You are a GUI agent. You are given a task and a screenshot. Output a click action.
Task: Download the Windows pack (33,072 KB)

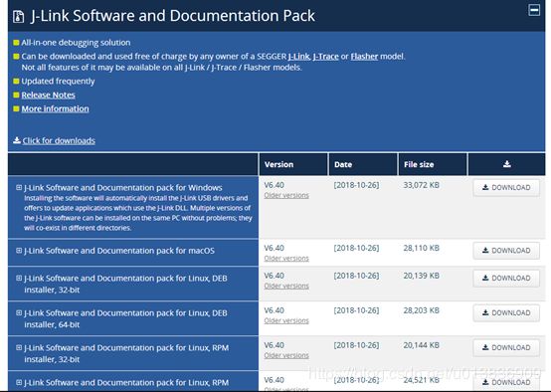click(x=506, y=187)
